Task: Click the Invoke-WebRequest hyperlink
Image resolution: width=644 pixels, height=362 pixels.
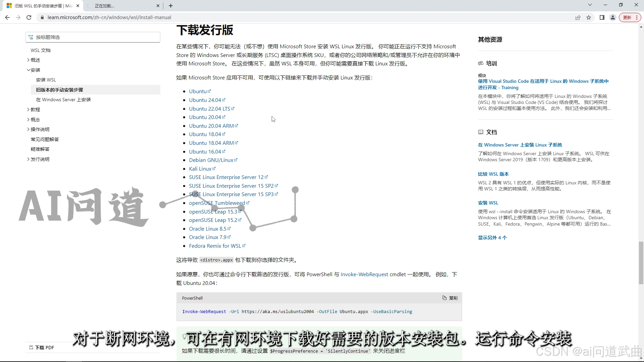Action: point(364,274)
